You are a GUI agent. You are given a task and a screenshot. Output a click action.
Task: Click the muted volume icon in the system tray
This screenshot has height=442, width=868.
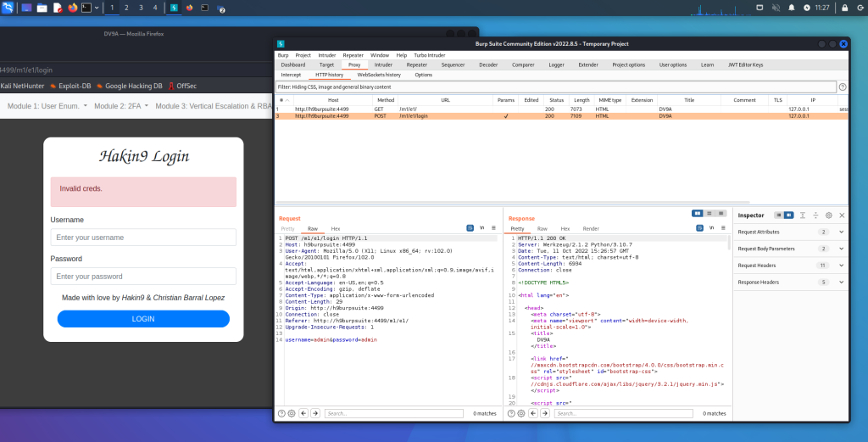(776, 8)
